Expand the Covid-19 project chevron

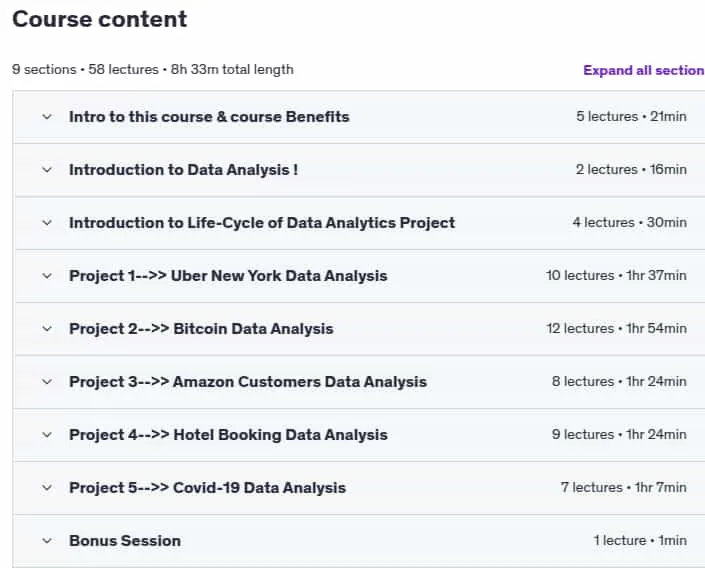47,488
